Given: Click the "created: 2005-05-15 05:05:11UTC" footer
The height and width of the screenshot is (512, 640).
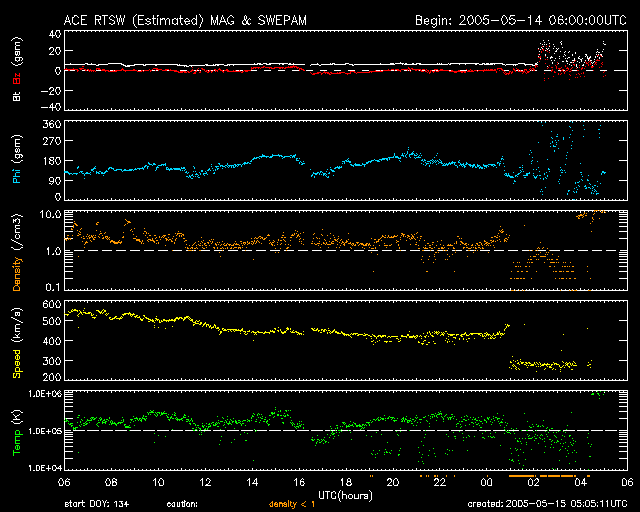Looking at the screenshot, I should point(547,504).
